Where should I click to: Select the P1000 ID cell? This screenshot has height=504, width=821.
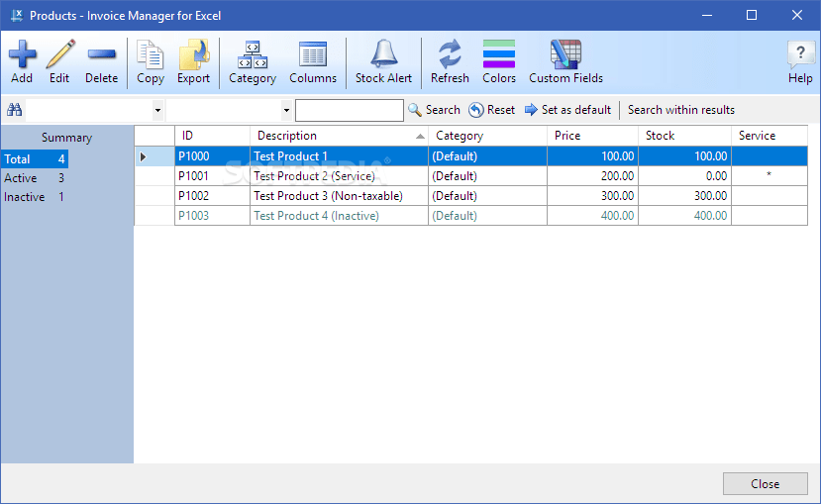pos(212,156)
